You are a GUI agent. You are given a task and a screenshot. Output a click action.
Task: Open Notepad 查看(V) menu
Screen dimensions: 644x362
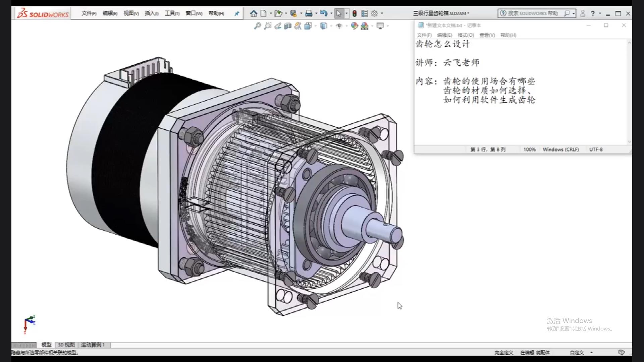click(487, 35)
